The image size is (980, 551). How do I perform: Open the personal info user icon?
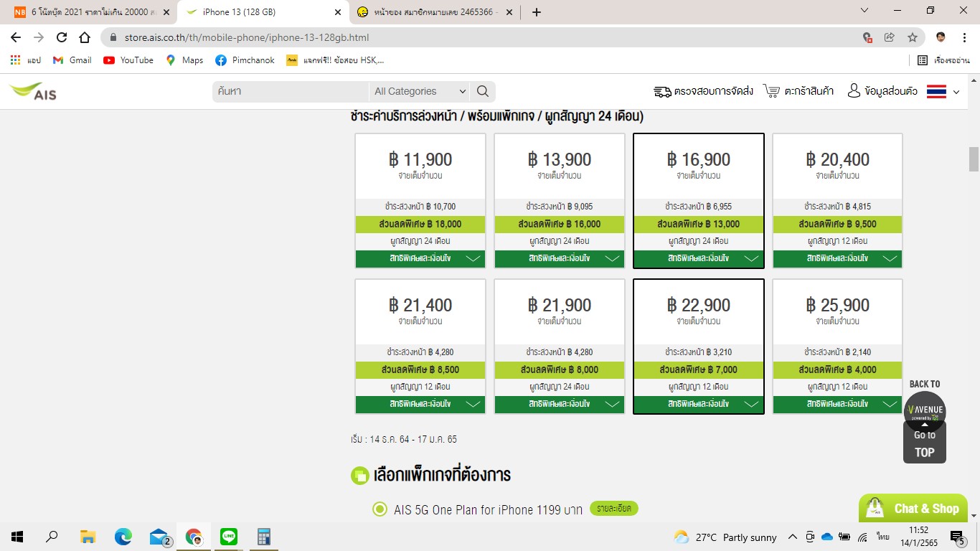pos(854,90)
